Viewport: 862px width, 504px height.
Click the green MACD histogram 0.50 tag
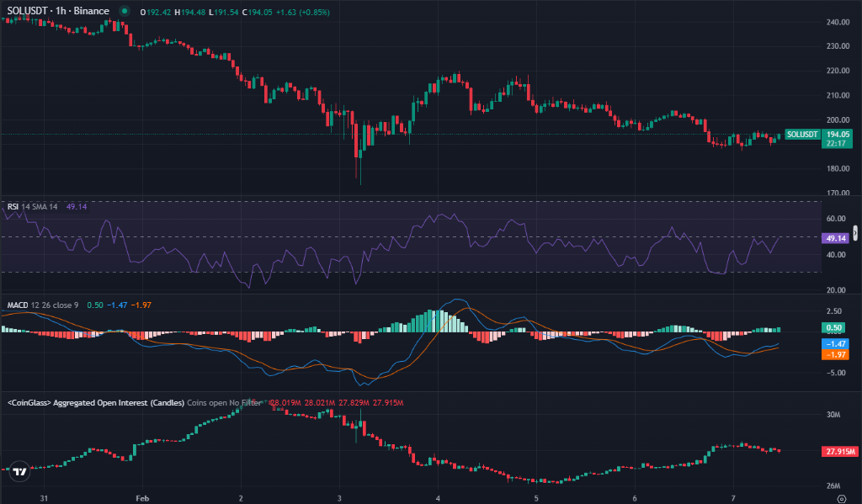(835, 328)
